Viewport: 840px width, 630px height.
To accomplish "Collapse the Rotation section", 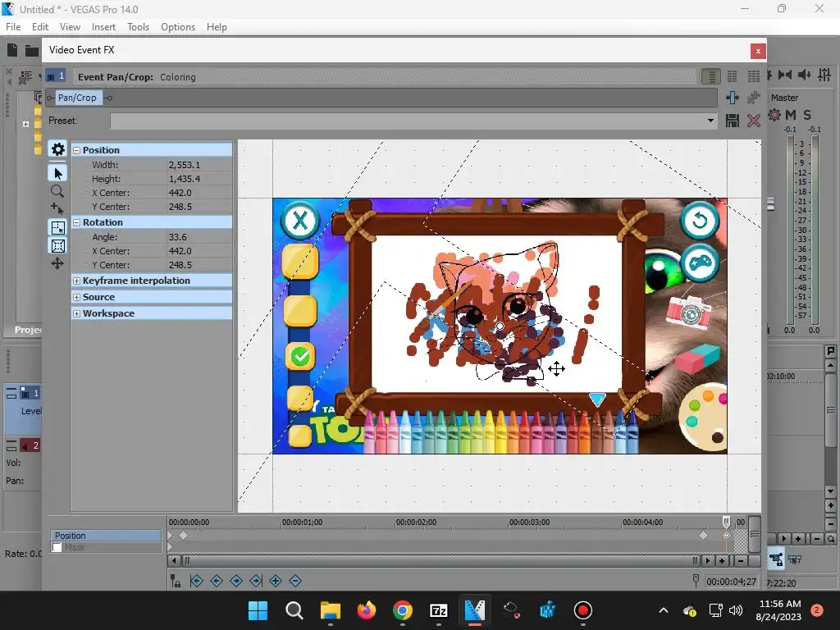I will [76, 222].
